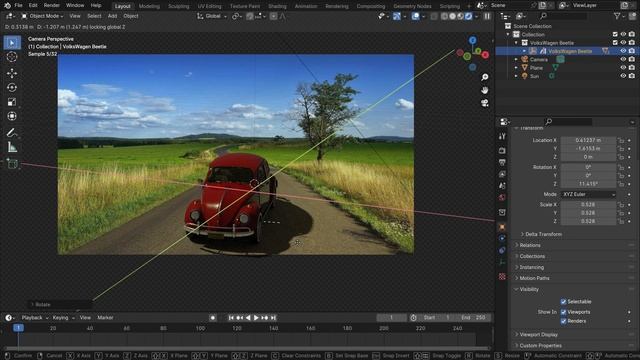Open the Render menu
This screenshot has height=360, width=640.
click(x=51, y=5)
